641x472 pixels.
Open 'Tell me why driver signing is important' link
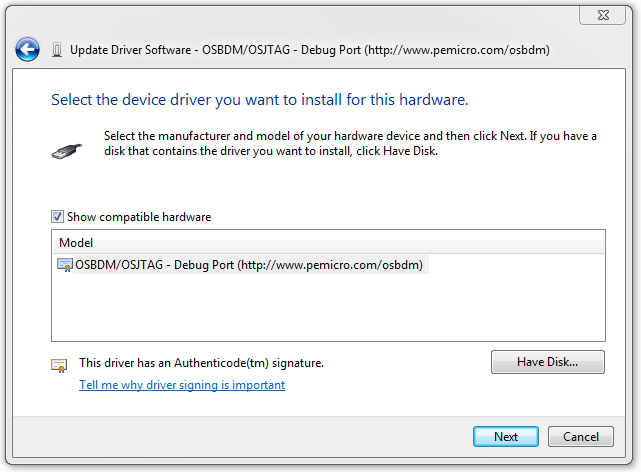182,385
